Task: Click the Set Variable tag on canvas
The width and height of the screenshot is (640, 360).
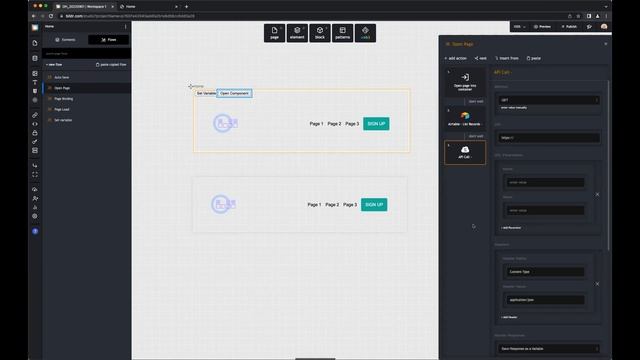Action: 206,93
